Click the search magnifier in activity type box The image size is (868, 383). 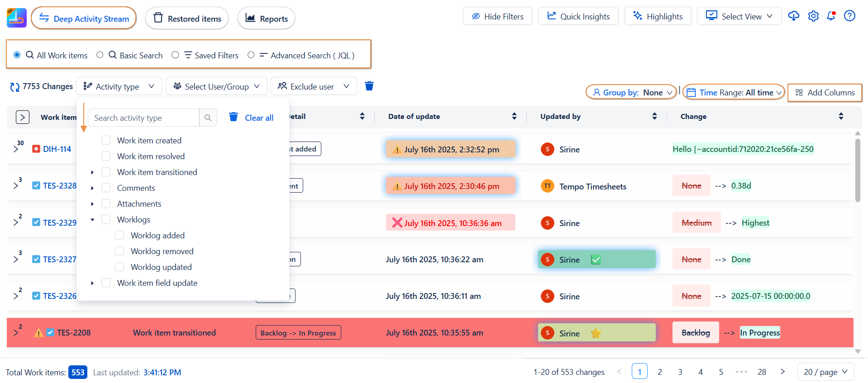click(x=208, y=118)
